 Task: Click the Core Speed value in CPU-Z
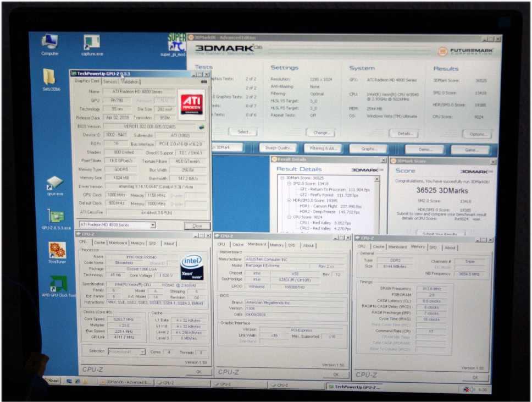coord(124,319)
